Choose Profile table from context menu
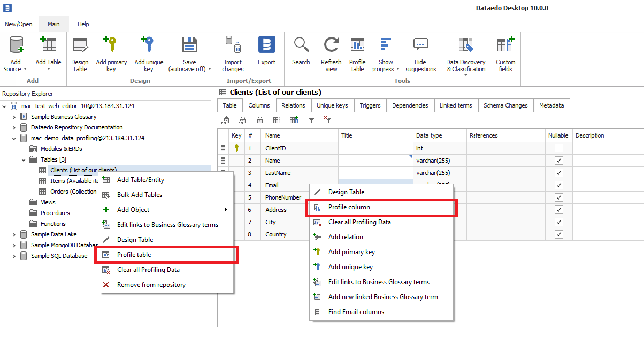This screenshot has width=644, height=351. [x=134, y=255]
